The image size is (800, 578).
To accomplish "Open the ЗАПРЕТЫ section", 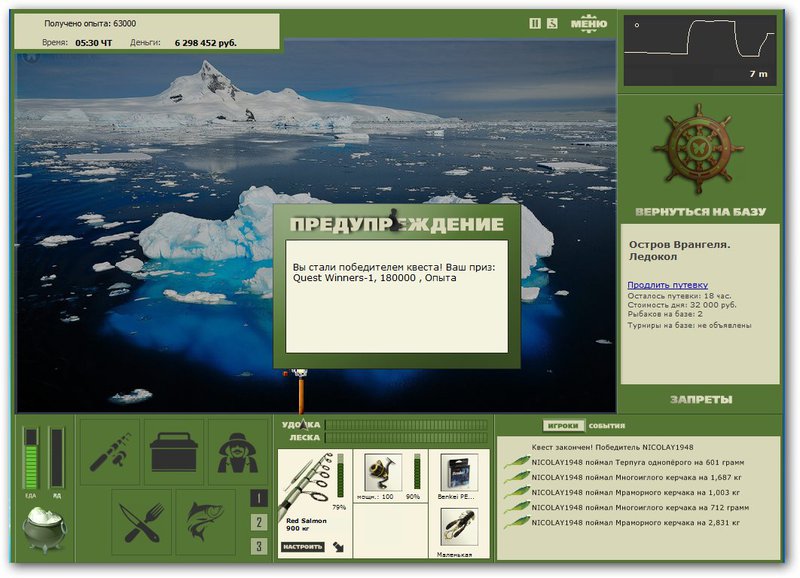I will 701,399.
